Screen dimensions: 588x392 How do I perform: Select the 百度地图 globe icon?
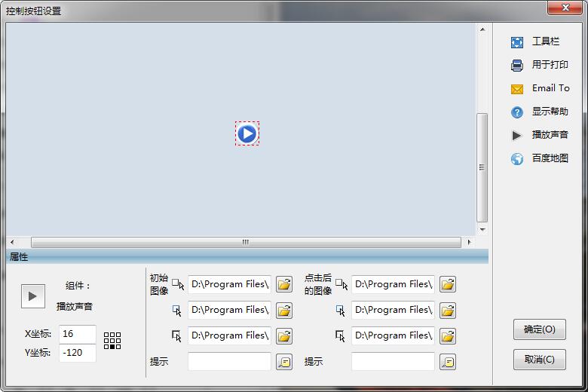(x=516, y=159)
